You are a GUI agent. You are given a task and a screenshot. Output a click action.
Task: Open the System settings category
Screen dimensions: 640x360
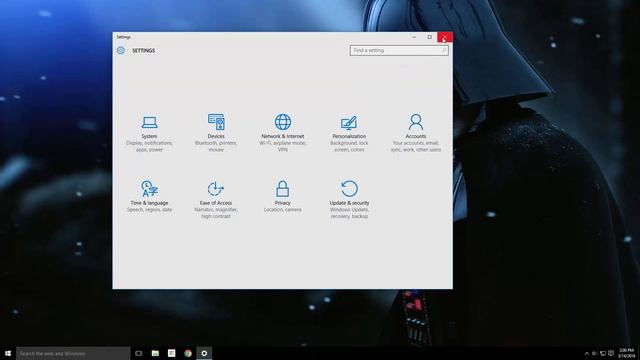coord(149,133)
